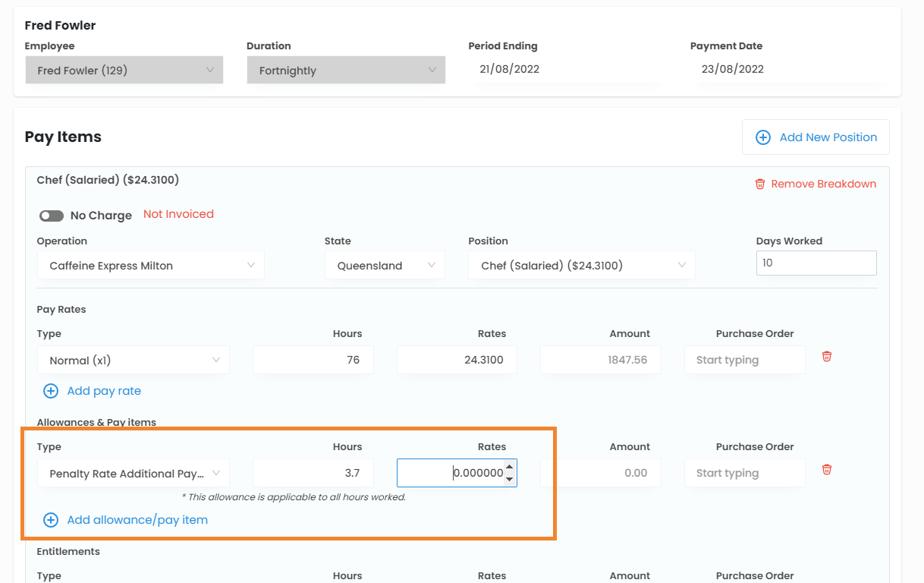Delete the Normal (x1) pay rate row
This screenshot has width=924, height=583.
827,357
